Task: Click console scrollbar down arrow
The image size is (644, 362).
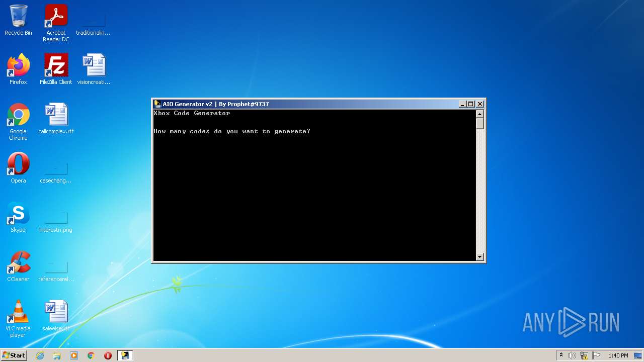Action: [x=480, y=257]
